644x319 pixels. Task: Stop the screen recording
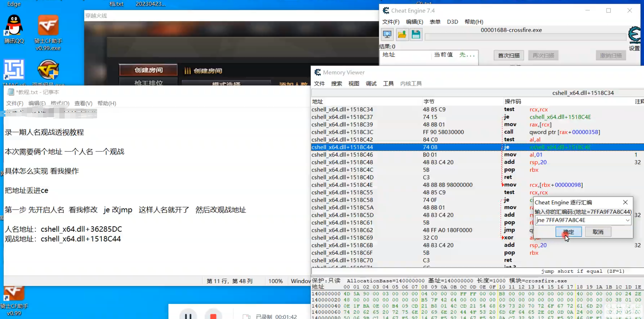(213, 315)
